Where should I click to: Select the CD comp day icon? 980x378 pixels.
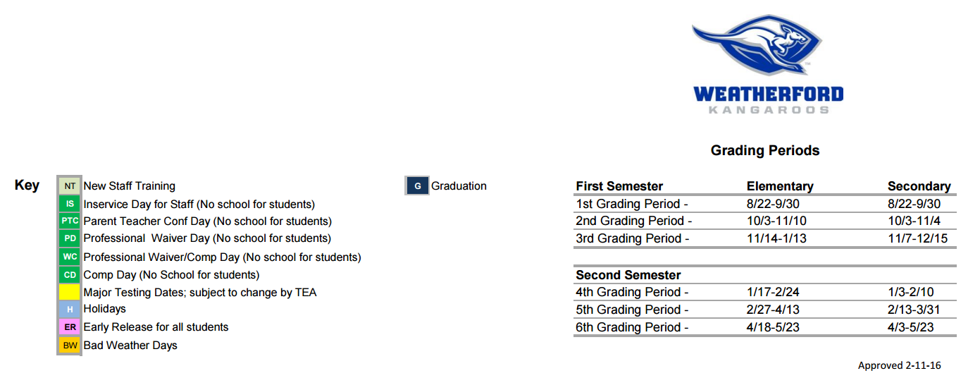click(70, 275)
